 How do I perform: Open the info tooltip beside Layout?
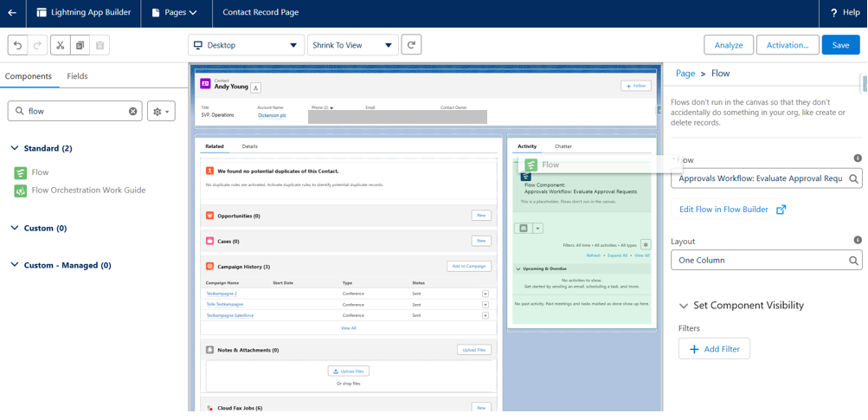(857, 240)
